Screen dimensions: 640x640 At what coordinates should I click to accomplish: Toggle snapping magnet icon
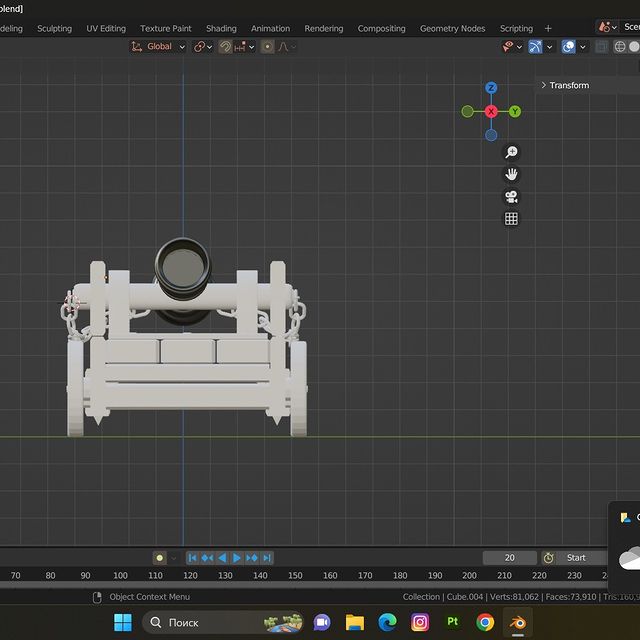pyautogui.click(x=225, y=47)
